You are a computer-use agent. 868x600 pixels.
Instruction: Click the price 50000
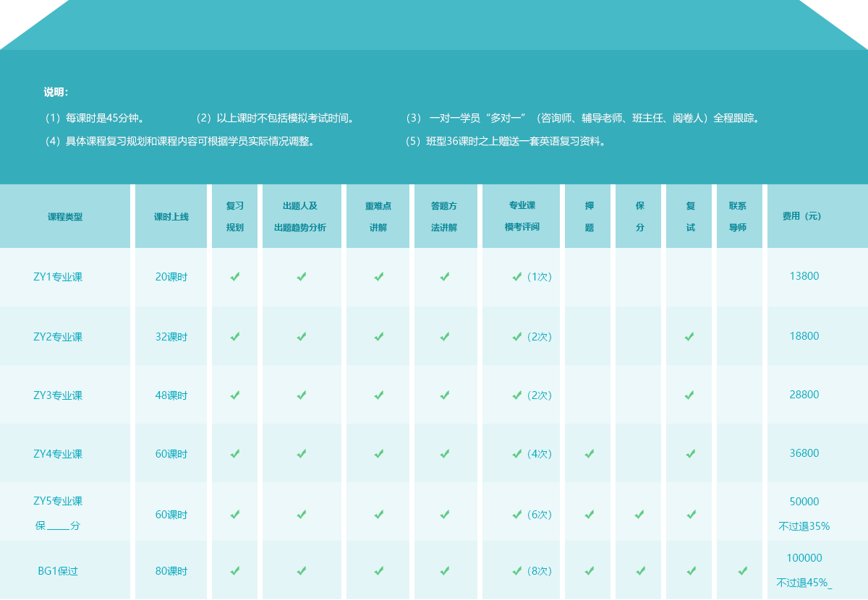click(804, 502)
